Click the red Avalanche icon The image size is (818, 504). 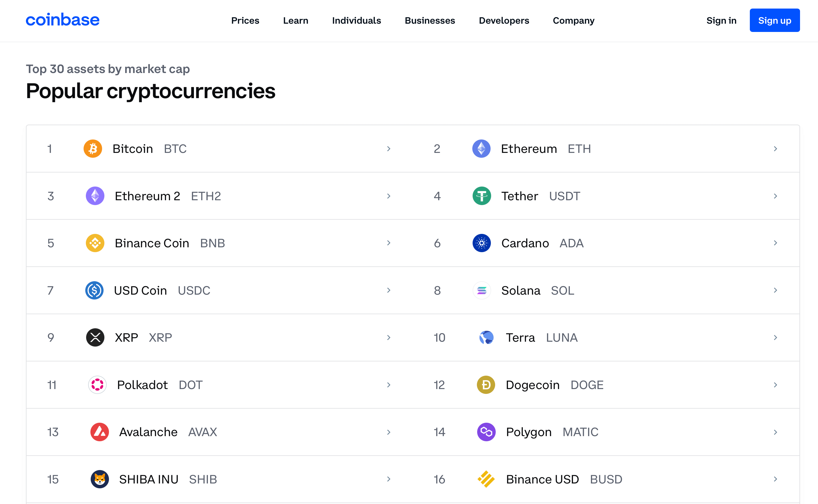coord(100,432)
